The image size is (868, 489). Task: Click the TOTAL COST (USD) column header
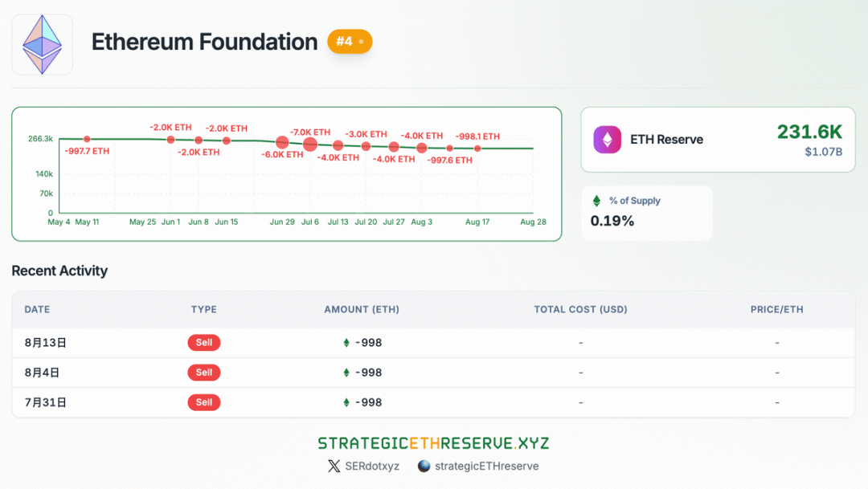tap(580, 309)
